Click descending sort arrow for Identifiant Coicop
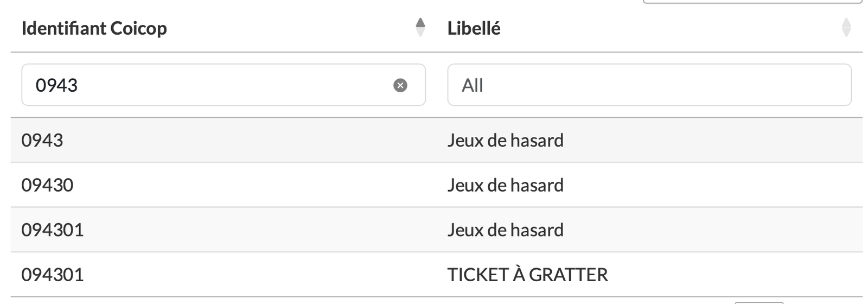This screenshot has width=868, height=304. [420, 33]
